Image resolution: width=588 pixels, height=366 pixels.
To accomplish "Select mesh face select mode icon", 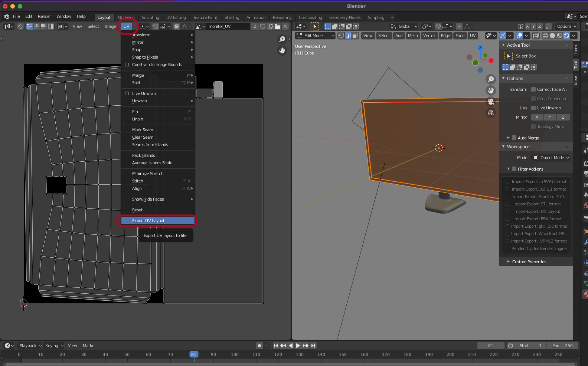I will (x=355, y=36).
